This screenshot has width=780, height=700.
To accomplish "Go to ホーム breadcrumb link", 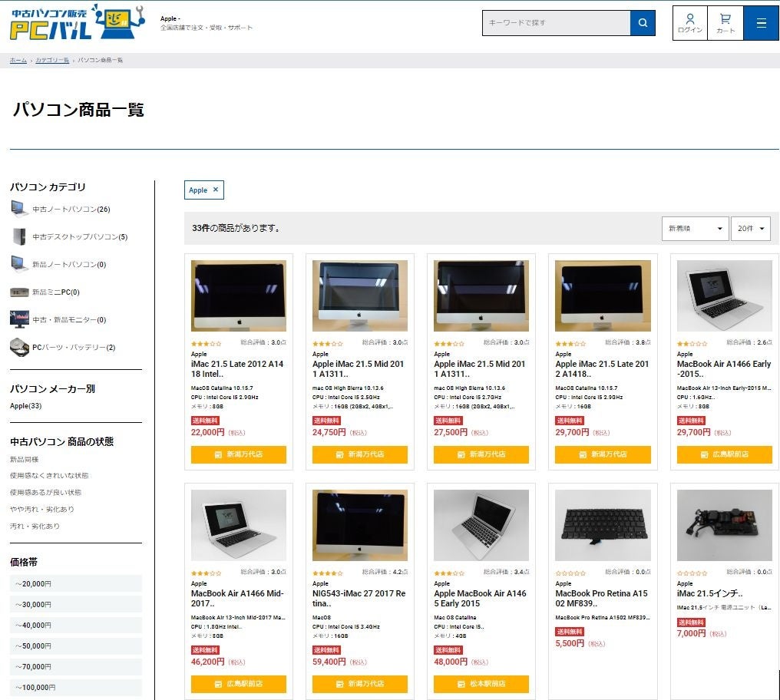I will click(18, 60).
